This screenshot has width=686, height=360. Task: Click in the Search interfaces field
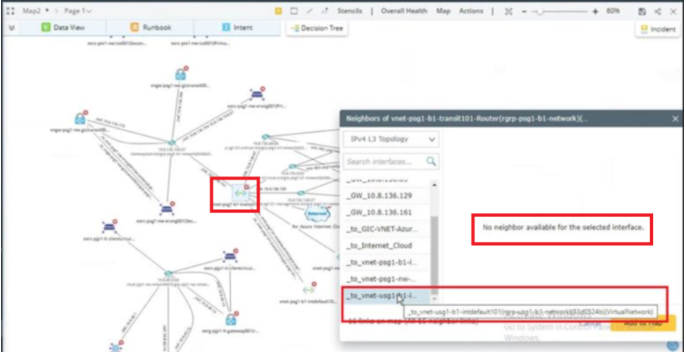(x=385, y=161)
